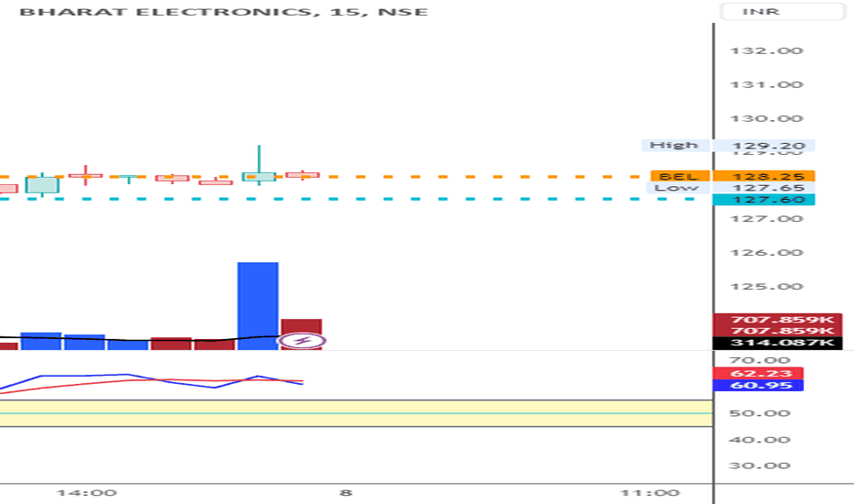This screenshot has height=504, width=854.
Task: Click the 30.00 oscillator scale label
Action: coord(760,466)
